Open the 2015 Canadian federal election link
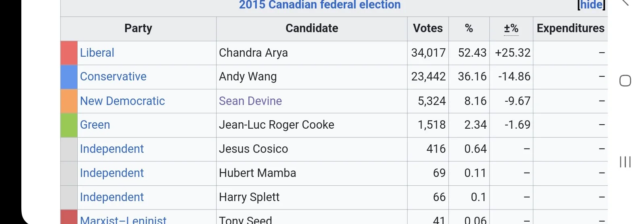The width and height of the screenshot is (644, 224). (x=320, y=5)
